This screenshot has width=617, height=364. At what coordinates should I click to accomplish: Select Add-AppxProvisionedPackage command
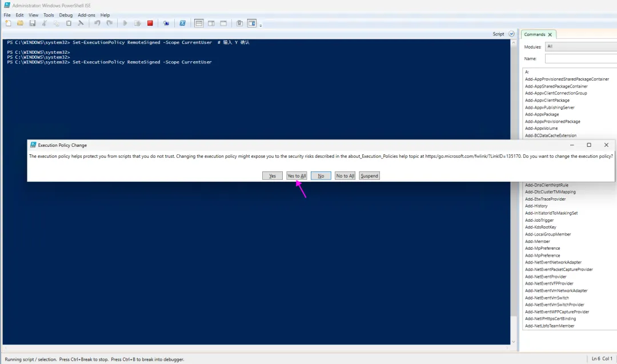[x=552, y=122]
